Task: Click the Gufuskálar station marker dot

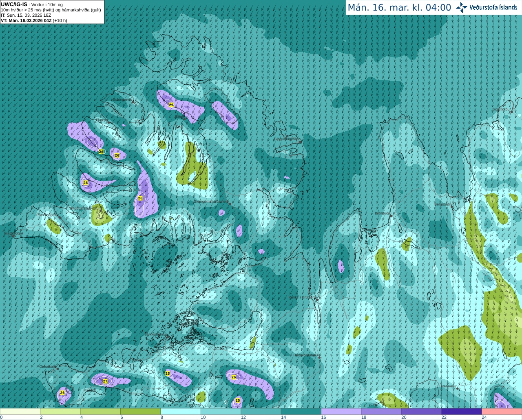Action: (x=58, y=369)
